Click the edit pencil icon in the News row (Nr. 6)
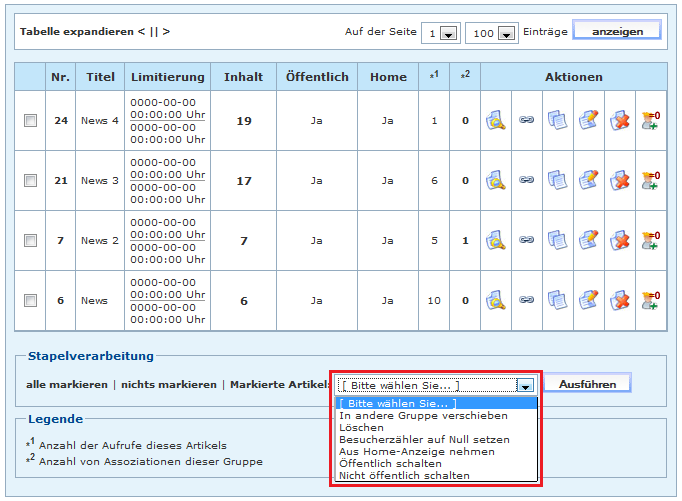Image resolution: width=682 pixels, height=501 pixels. (x=589, y=300)
